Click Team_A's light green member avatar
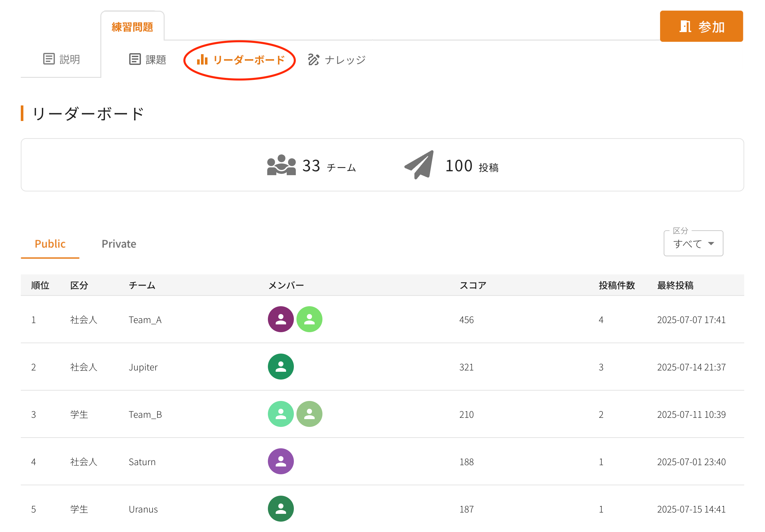The width and height of the screenshot is (765, 532). click(x=309, y=319)
